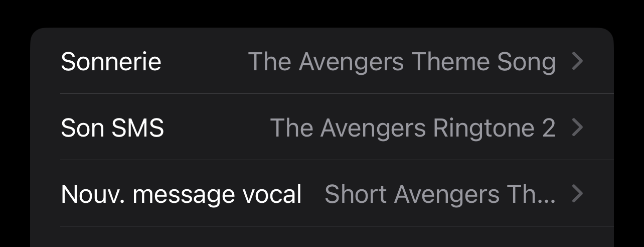Select the value The Avengers Ringtone 2
644x247 pixels.
pyautogui.click(x=412, y=128)
